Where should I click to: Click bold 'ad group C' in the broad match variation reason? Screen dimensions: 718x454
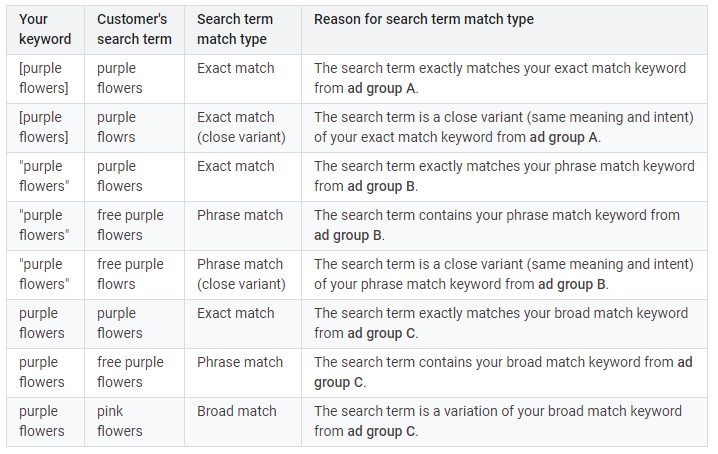pos(381,431)
